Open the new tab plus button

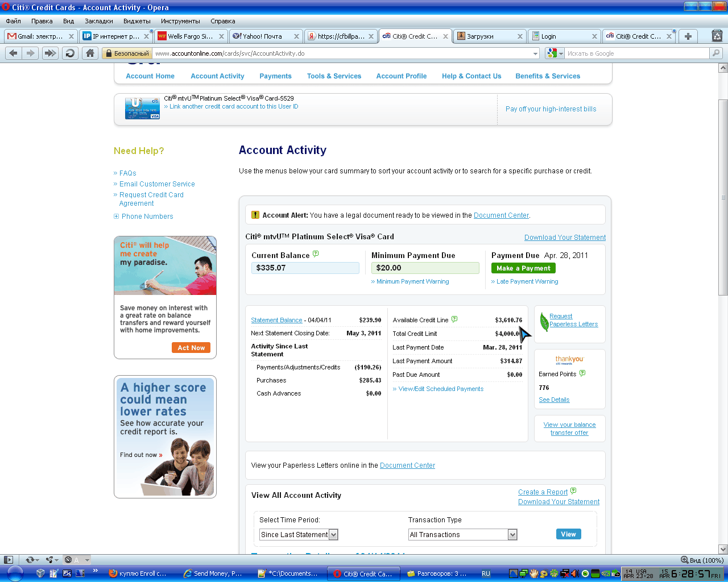coord(688,36)
